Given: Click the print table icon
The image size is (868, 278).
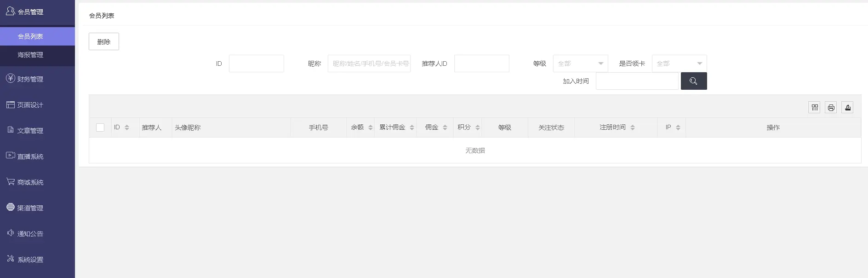Looking at the screenshot, I should pyautogui.click(x=831, y=107).
